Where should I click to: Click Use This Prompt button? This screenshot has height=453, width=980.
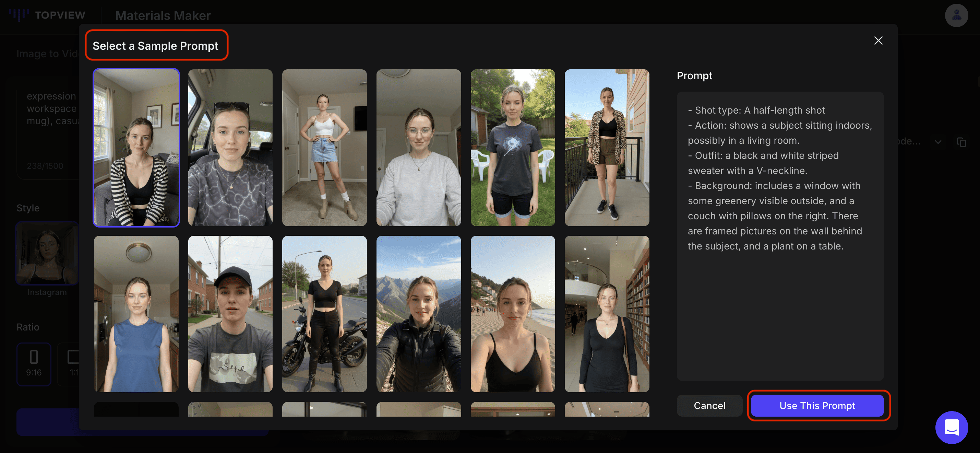click(817, 405)
